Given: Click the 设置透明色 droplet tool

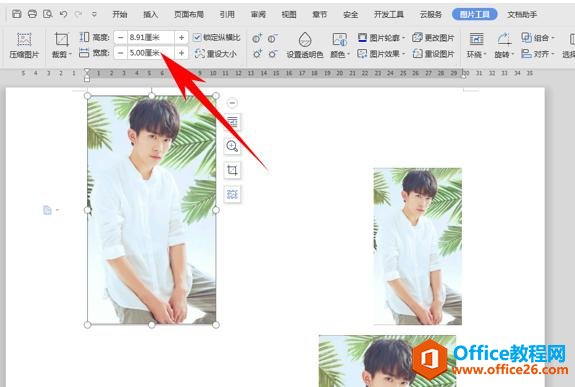Looking at the screenshot, I should [305, 45].
